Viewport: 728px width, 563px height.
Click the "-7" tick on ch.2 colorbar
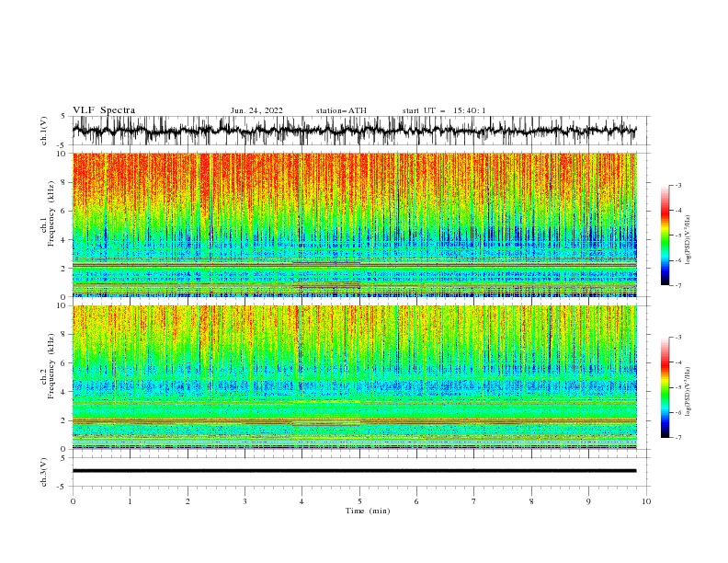[x=678, y=438]
